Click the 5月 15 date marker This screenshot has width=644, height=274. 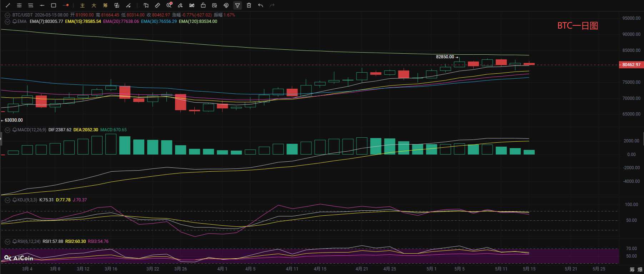[529, 269]
